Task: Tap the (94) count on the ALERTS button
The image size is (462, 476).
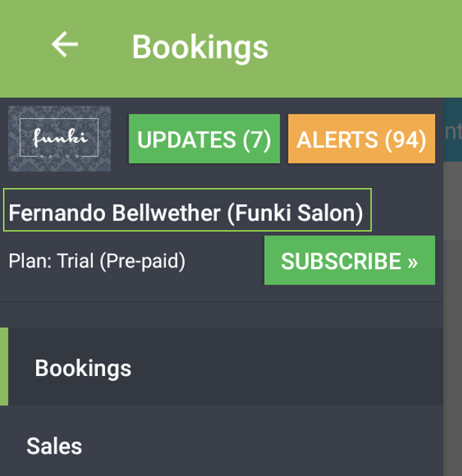Action: [405, 139]
